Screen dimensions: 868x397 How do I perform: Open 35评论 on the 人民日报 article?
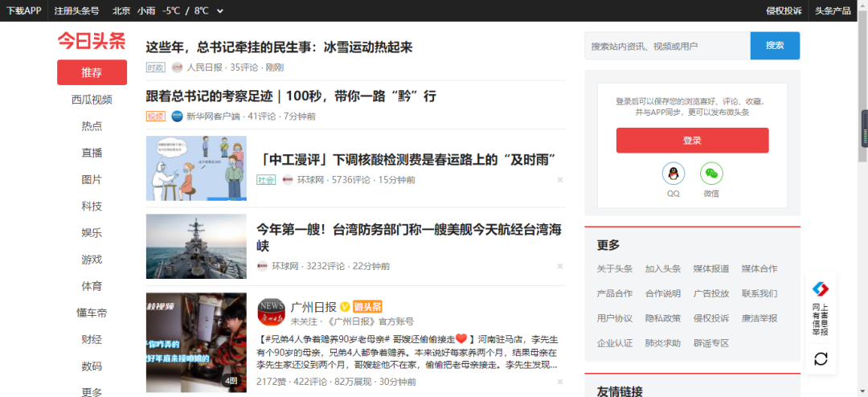244,68
